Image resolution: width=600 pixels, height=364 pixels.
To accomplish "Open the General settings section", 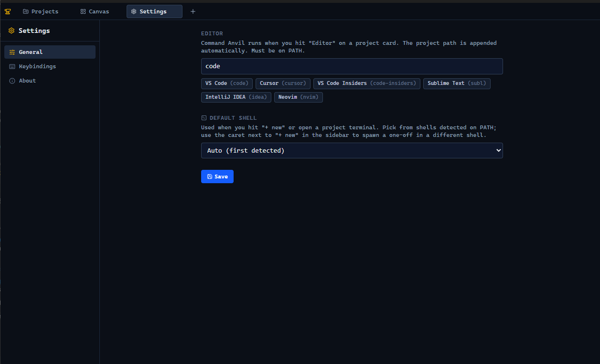I will point(50,52).
